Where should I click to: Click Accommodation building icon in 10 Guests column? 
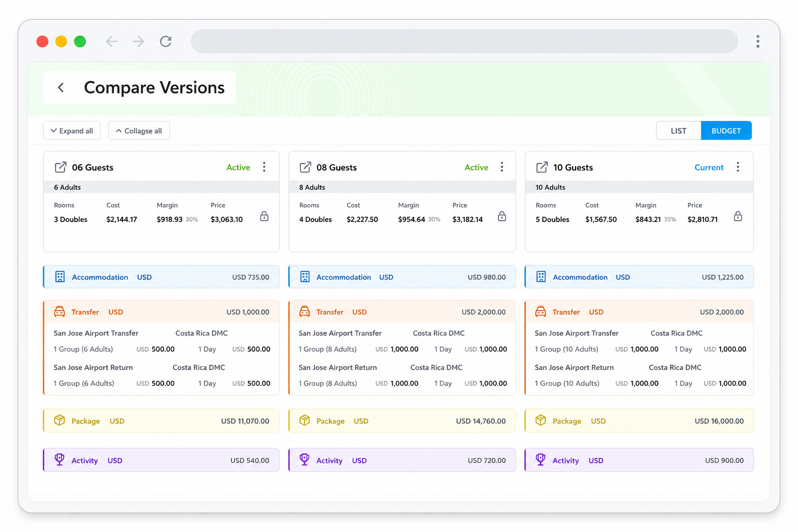541,277
